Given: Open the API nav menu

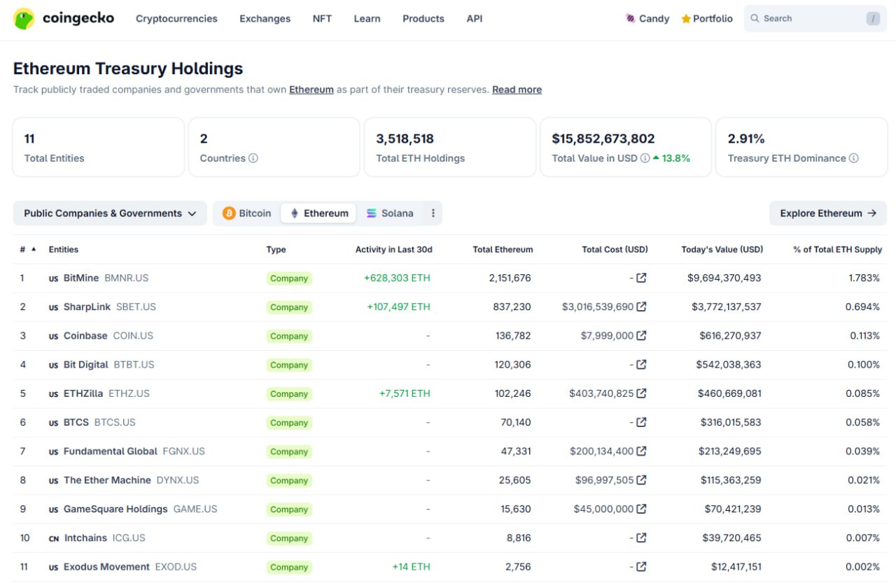Looking at the screenshot, I should pos(474,19).
